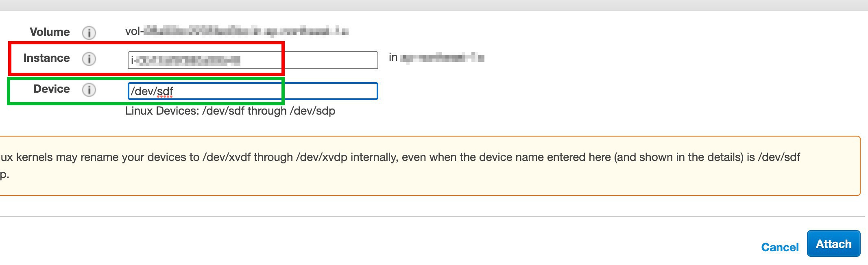Viewport: 868px width, 265px height.
Task: Select the Device field label
Action: (x=51, y=89)
